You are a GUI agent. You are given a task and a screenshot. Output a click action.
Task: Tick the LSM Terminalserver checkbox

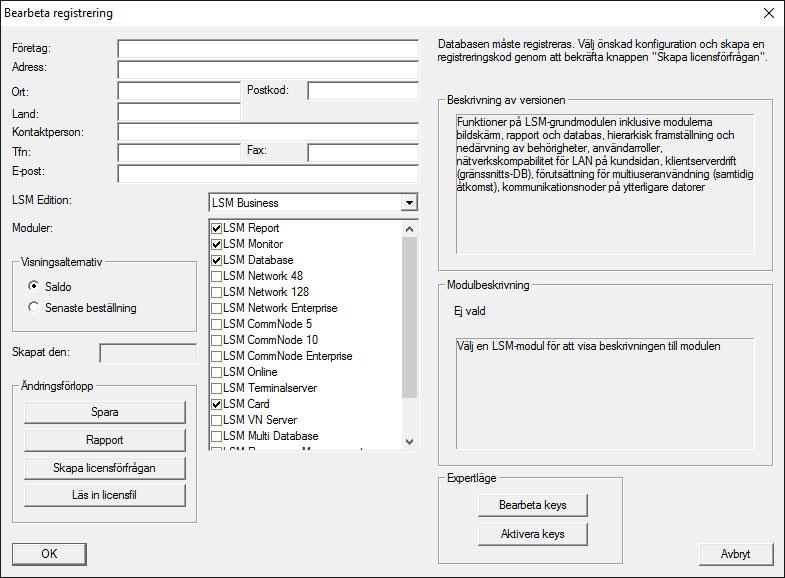tap(216, 388)
